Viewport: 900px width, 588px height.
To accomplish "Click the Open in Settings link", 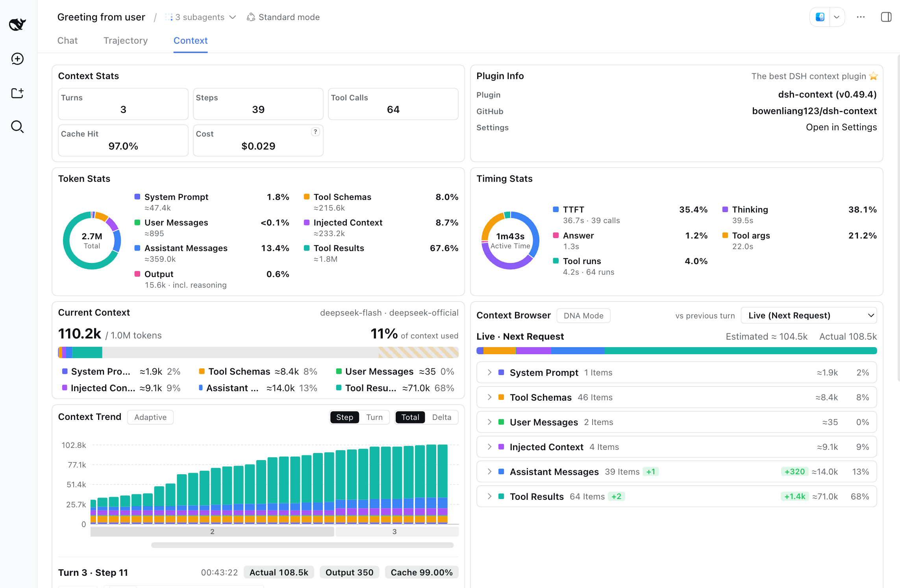I will click(x=841, y=127).
